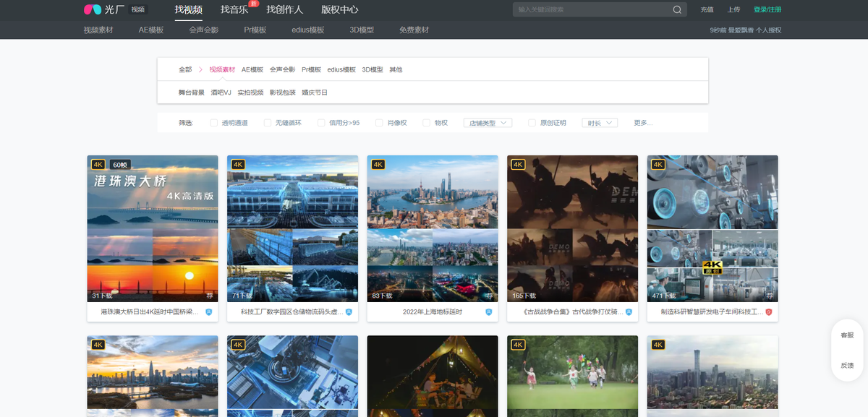Viewport: 868px width, 417px height.
Task: Select 舞台背景 subcategory
Action: pyautogui.click(x=192, y=93)
